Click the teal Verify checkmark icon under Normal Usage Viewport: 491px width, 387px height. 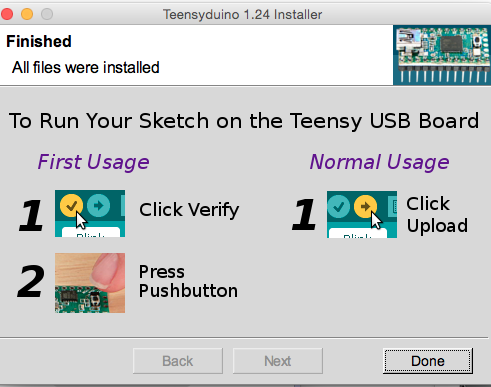(339, 207)
